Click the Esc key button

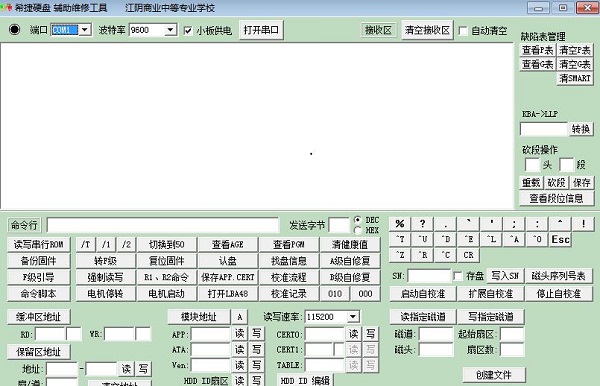(560, 239)
